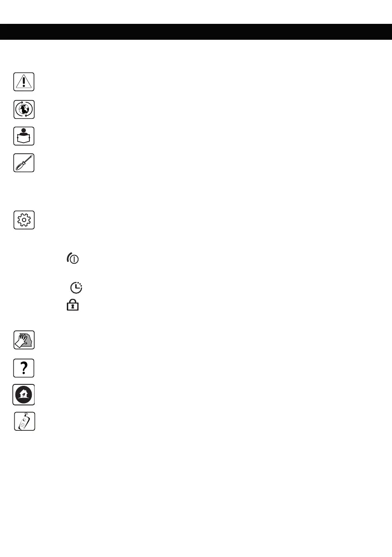
Task: Toggle the padlock child-lock symbol
Action: (73, 305)
